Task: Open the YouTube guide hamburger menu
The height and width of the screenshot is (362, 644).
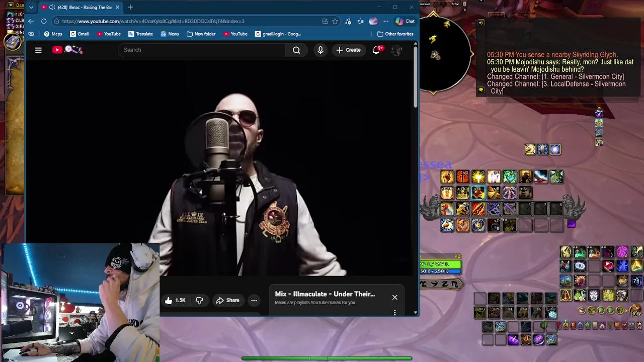Action: pos(38,50)
